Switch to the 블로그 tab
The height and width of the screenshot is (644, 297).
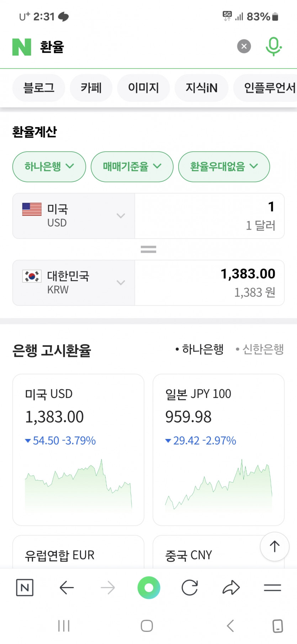tap(39, 88)
